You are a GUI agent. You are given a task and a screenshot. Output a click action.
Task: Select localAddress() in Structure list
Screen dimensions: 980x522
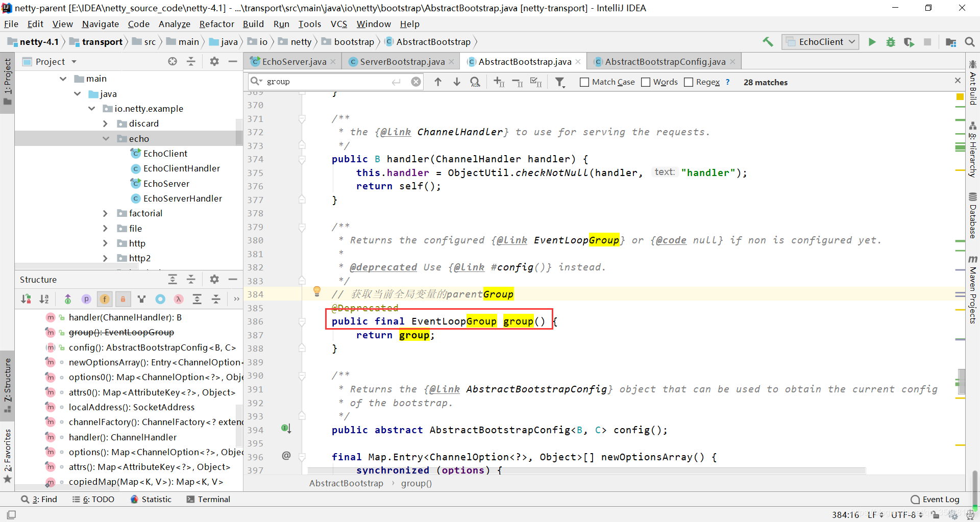(x=132, y=407)
